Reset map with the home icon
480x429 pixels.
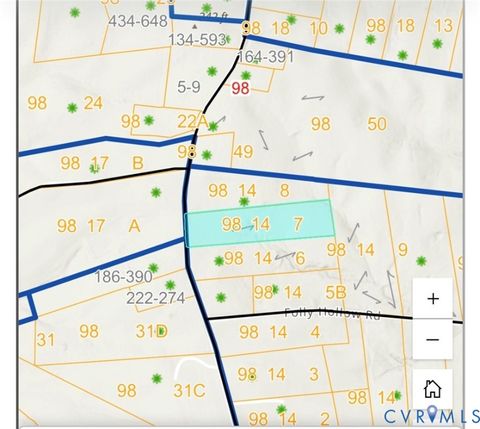pyautogui.click(x=433, y=389)
